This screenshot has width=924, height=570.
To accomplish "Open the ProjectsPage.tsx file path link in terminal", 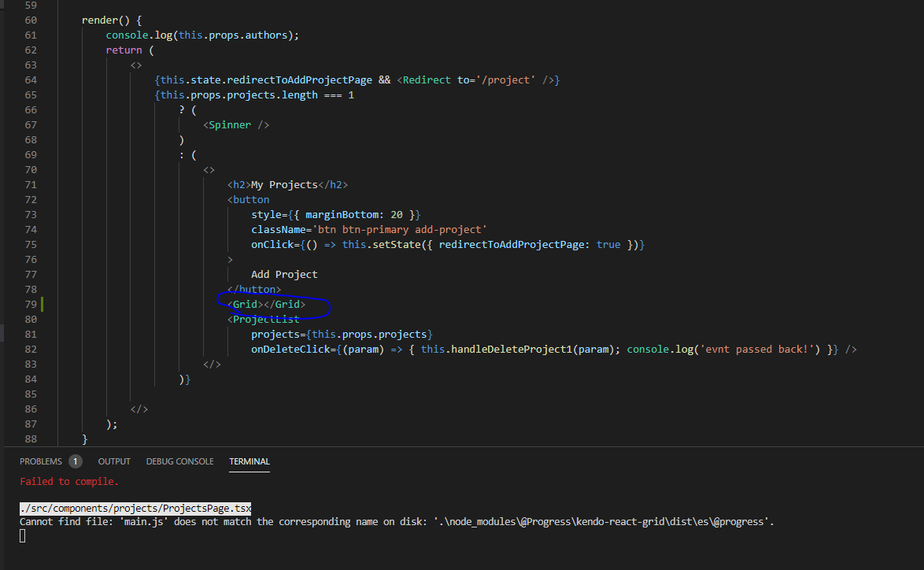I will coord(135,509).
